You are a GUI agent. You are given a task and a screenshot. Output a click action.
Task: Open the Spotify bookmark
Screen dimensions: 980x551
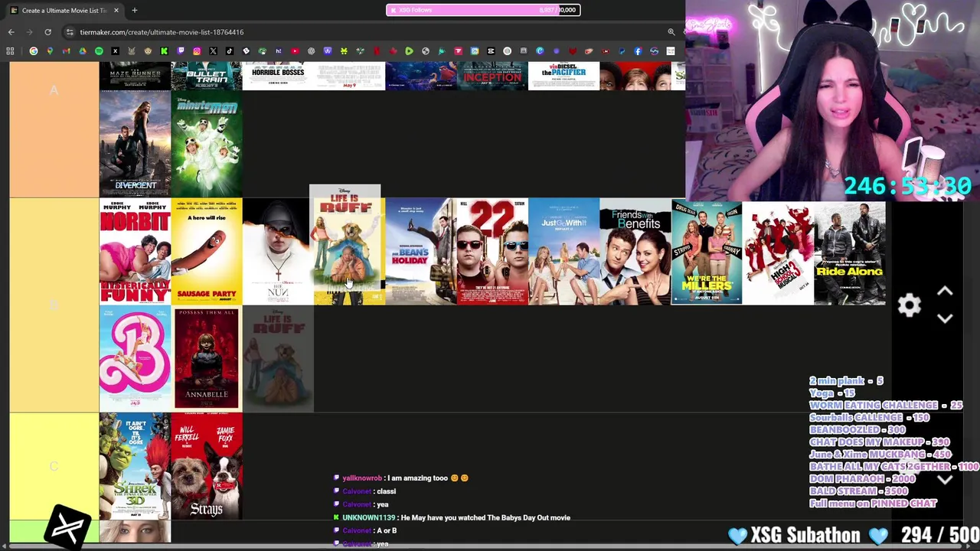(99, 51)
